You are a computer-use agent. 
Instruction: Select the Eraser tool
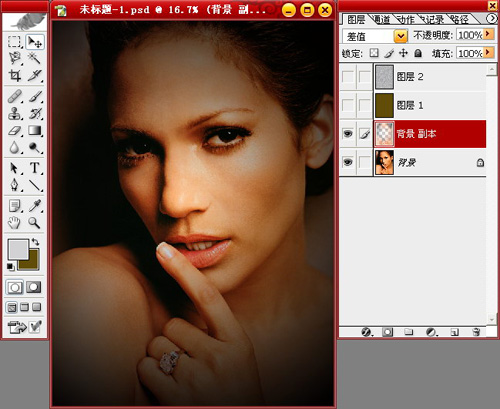15,130
